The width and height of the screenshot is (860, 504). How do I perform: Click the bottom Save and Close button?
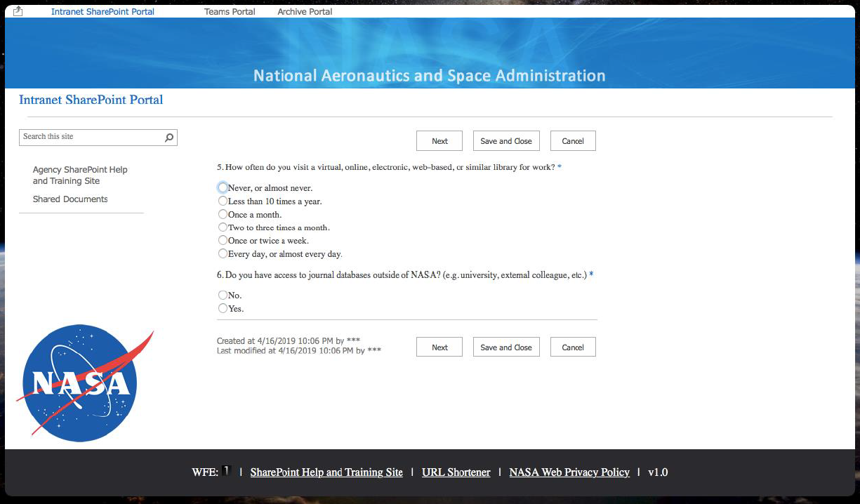[506, 347]
